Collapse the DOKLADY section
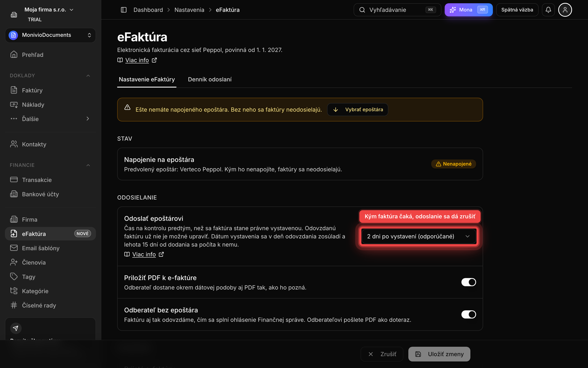588x368 pixels. pyautogui.click(x=88, y=76)
